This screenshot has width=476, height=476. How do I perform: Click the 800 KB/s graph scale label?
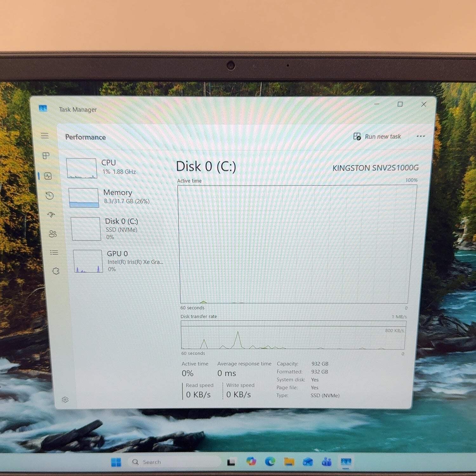pyautogui.click(x=394, y=331)
